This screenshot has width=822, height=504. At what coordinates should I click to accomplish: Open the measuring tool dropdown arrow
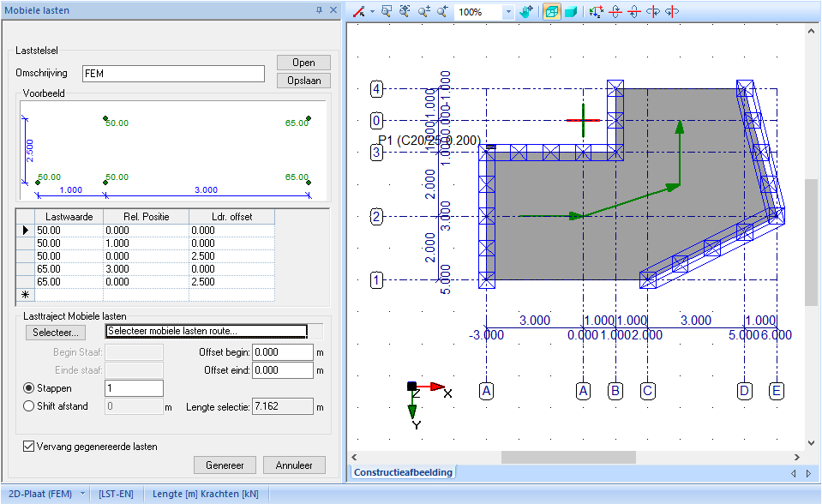click(370, 11)
